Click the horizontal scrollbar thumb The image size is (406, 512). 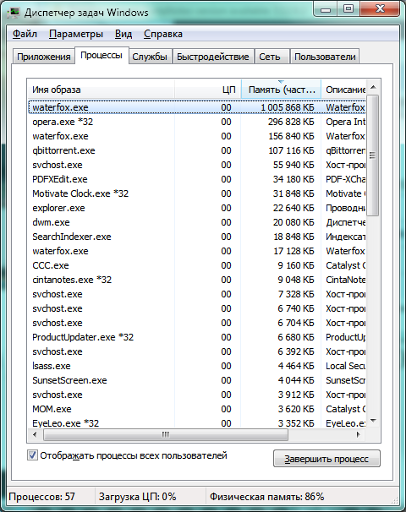click(166, 435)
